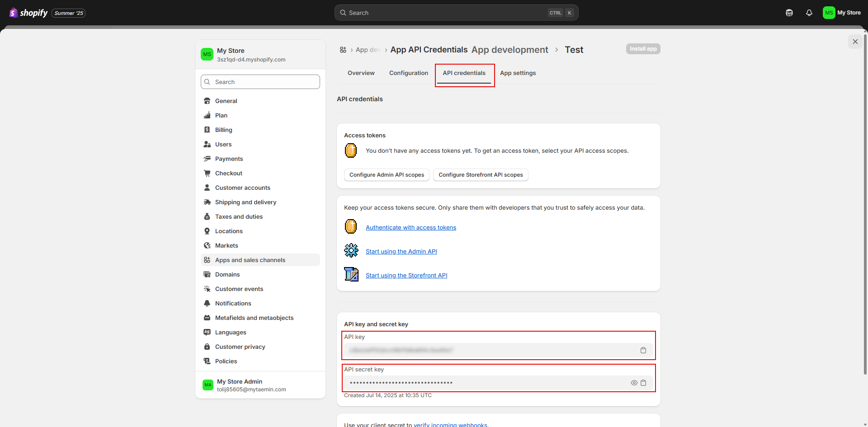This screenshot has height=427, width=868.
Task: Open Customer events settings
Action: (260, 289)
